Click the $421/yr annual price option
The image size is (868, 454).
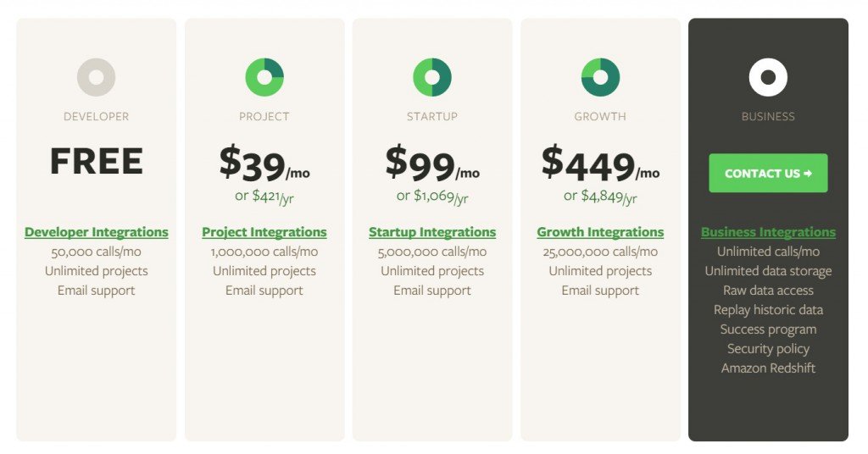pyautogui.click(x=264, y=197)
